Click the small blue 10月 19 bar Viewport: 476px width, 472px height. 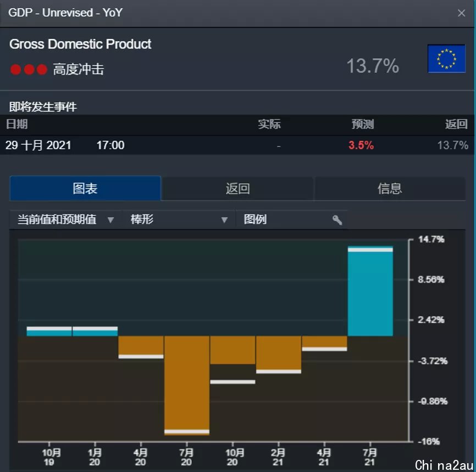49,331
